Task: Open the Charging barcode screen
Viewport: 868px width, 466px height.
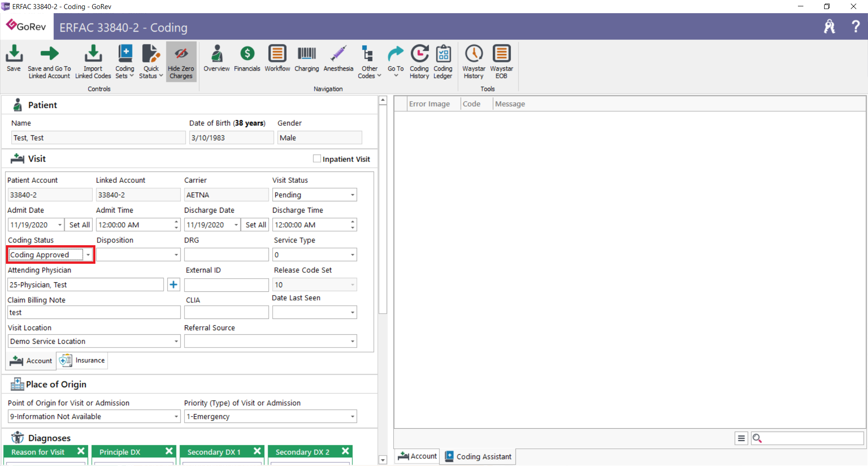Action: pos(307,58)
